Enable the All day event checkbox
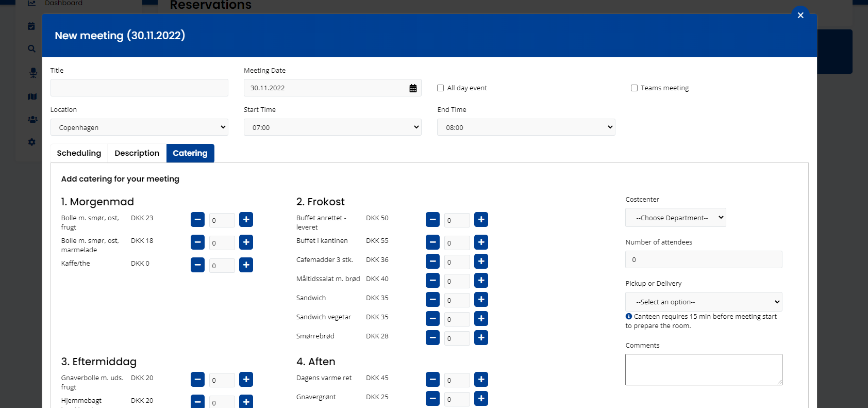The height and width of the screenshot is (408, 868). pos(440,88)
